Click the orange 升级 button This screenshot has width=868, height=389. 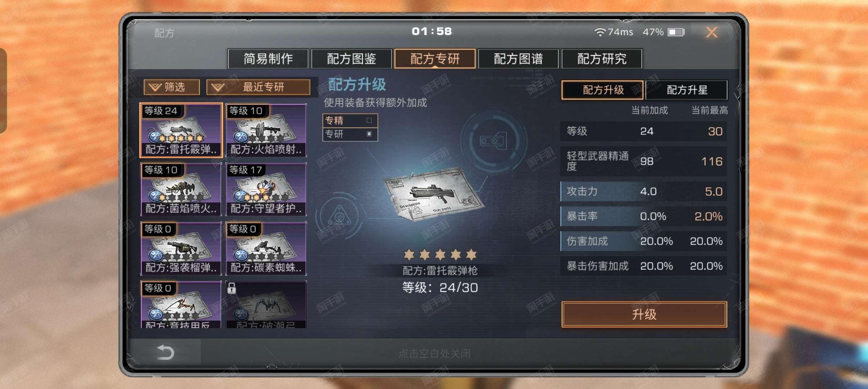[644, 314]
